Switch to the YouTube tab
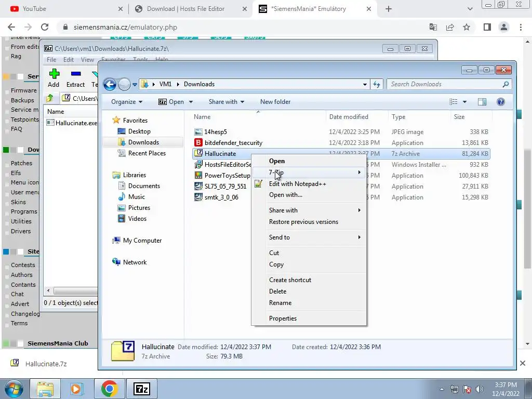 tap(64, 9)
